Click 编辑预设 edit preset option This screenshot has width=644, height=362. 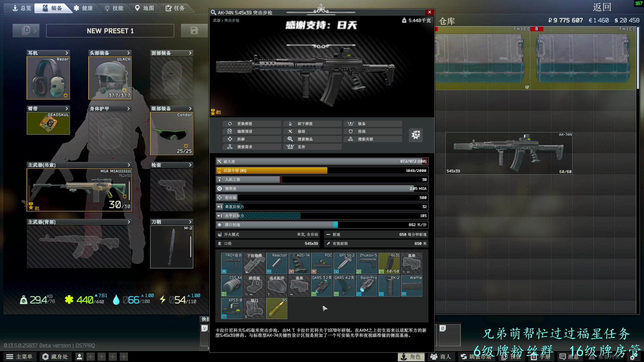pyautogui.click(x=252, y=131)
